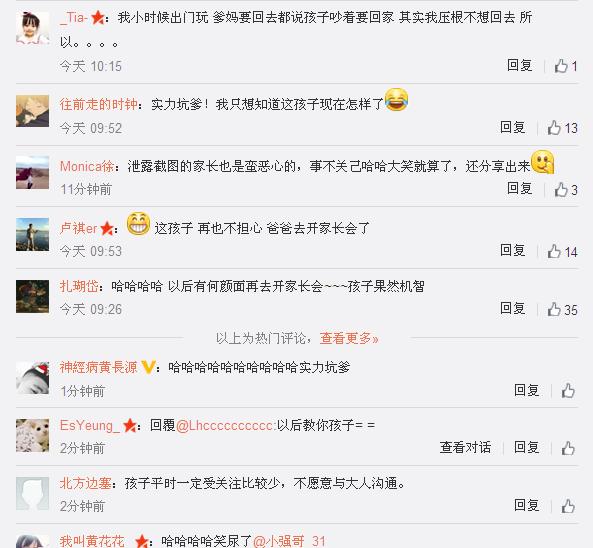Image resolution: width=593 pixels, height=548 pixels.
Task: Open profile avatar of _Tia-
Action: tap(33, 28)
